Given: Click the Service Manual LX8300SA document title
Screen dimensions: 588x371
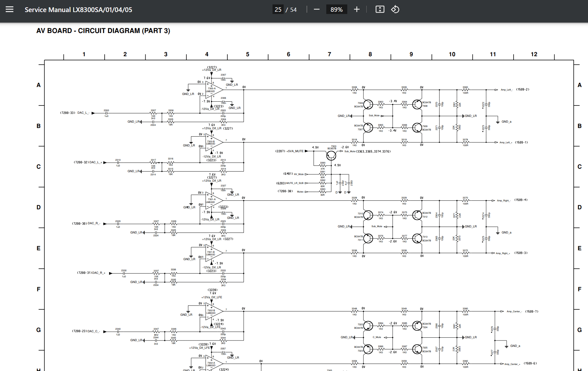Looking at the screenshot, I should click(79, 10).
